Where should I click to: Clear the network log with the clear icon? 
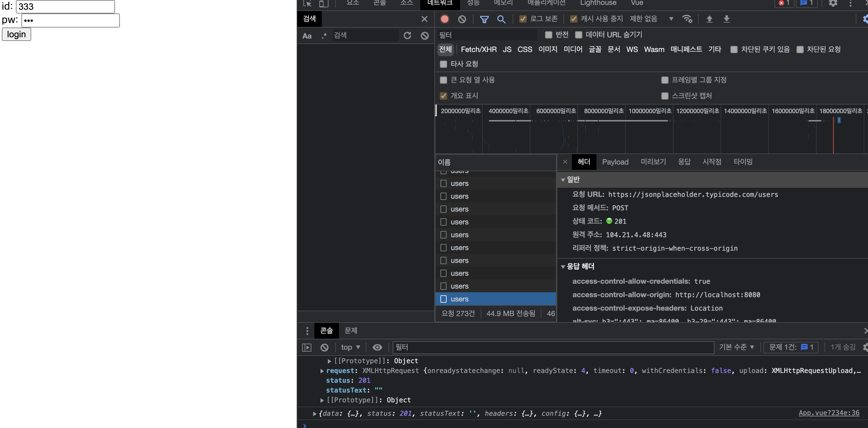pos(462,19)
